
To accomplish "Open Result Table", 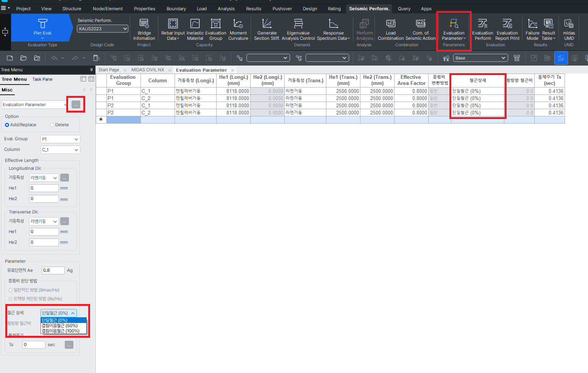I will click(549, 30).
